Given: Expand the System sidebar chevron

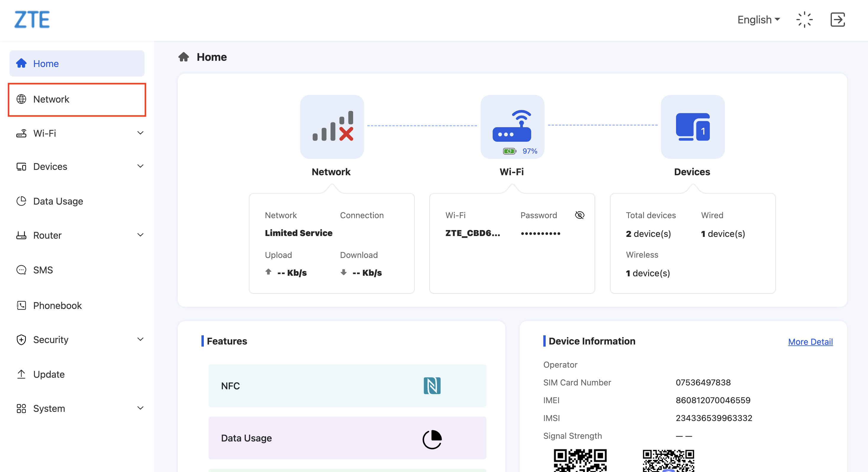Looking at the screenshot, I should (140, 408).
